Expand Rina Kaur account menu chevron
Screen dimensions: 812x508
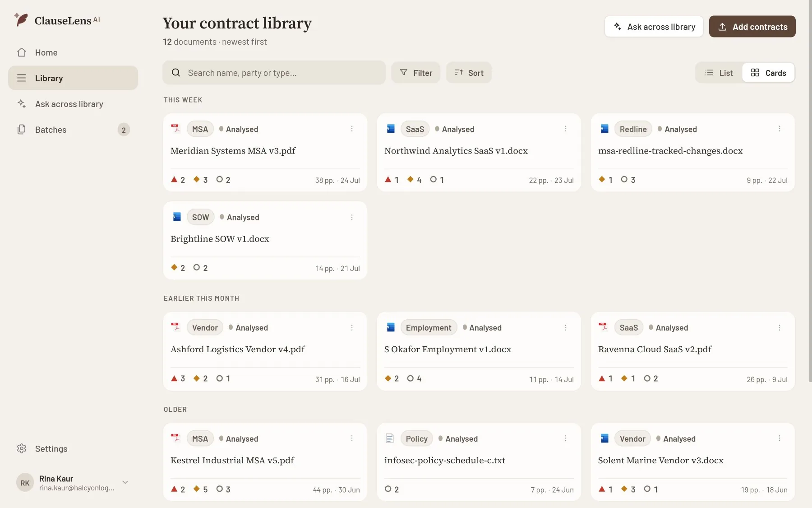[125, 482]
